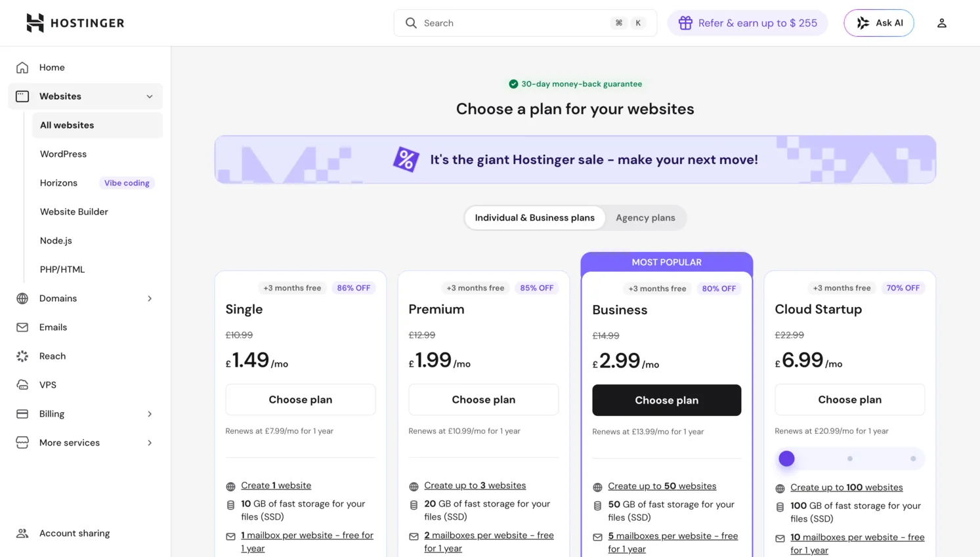Select the Individual & Business plans tab
This screenshot has height=557, width=980.
point(534,217)
